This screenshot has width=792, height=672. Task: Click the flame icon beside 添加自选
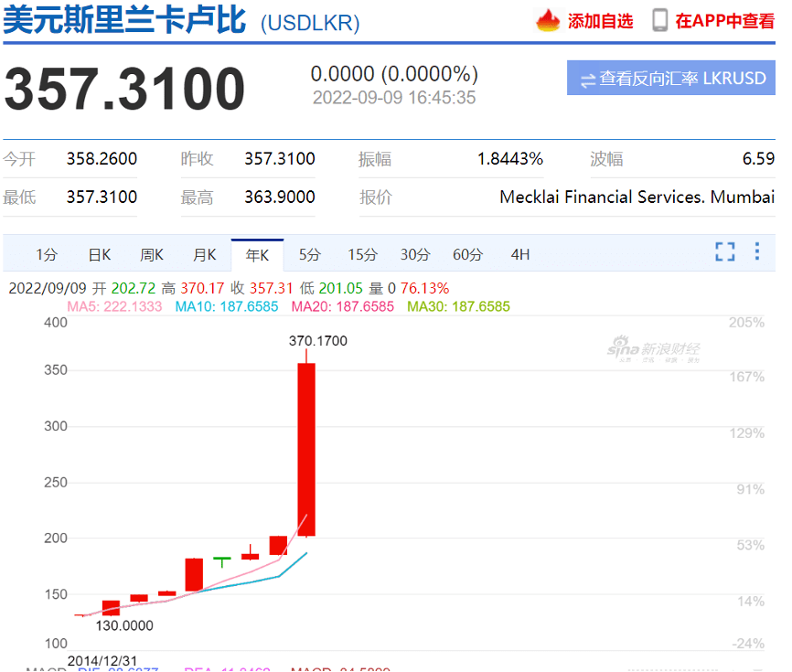tap(549, 21)
